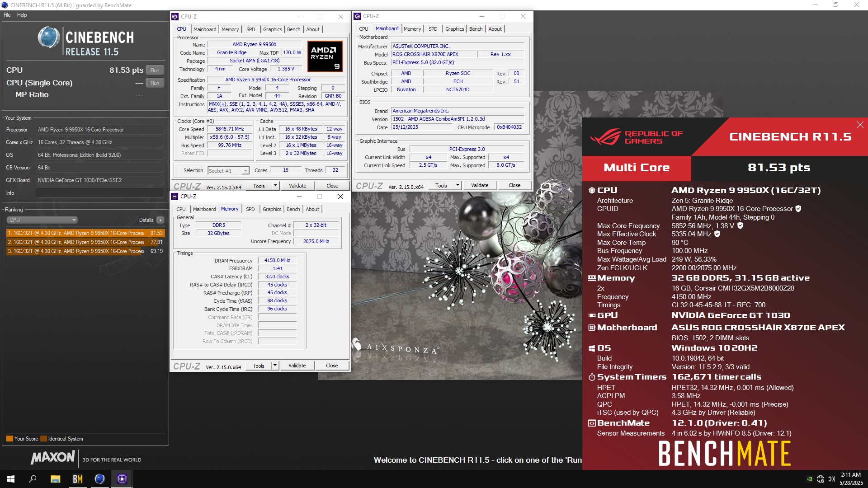
Task: Select Mainboard tab in CPU window
Action: pyautogui.click(x=205, y=29)
